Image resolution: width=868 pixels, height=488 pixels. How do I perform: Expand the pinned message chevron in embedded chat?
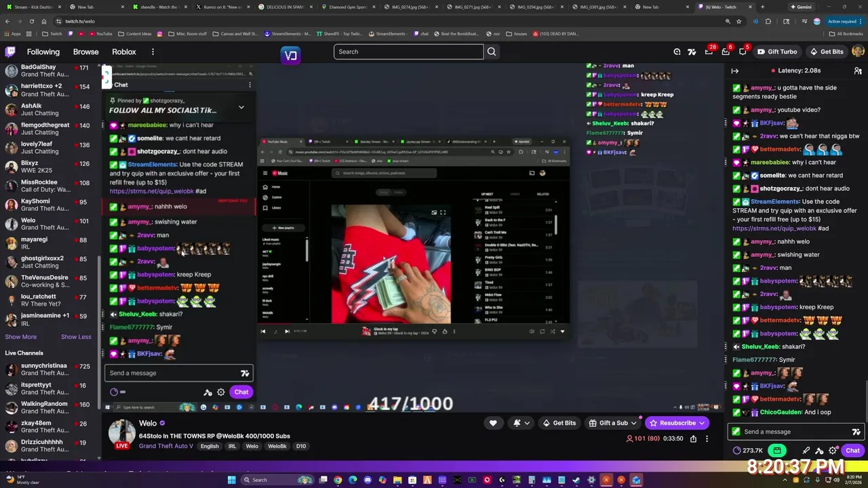(241, 107)
